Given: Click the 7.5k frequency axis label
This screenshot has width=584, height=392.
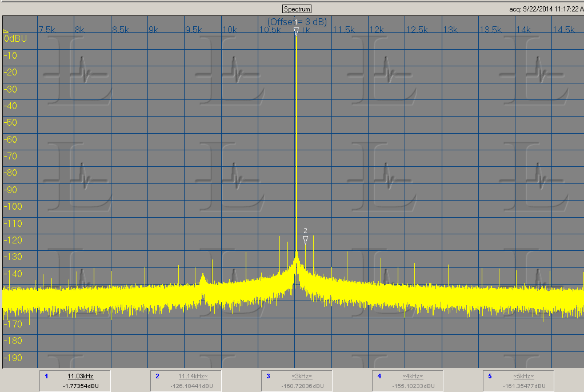Looking at the screenshot, I should [x=47, y=30].
